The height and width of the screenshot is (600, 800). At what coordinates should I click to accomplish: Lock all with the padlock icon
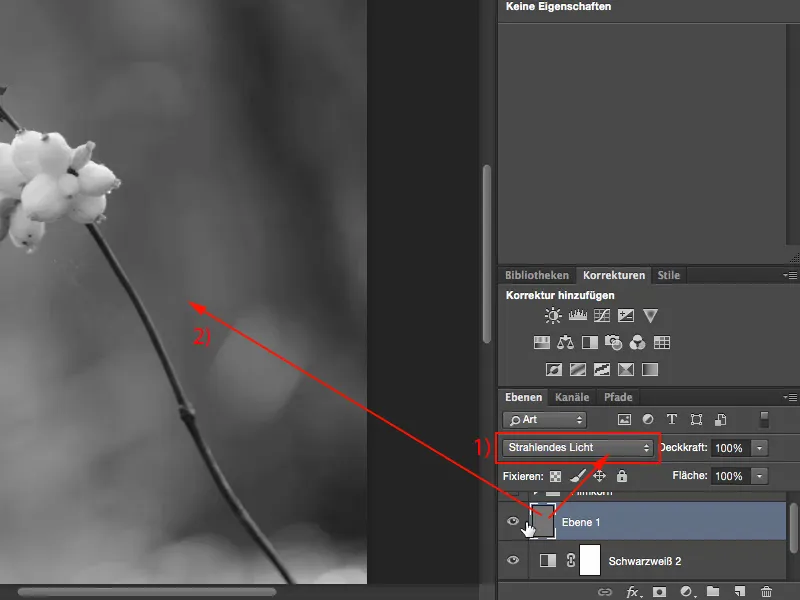point(621,476)
